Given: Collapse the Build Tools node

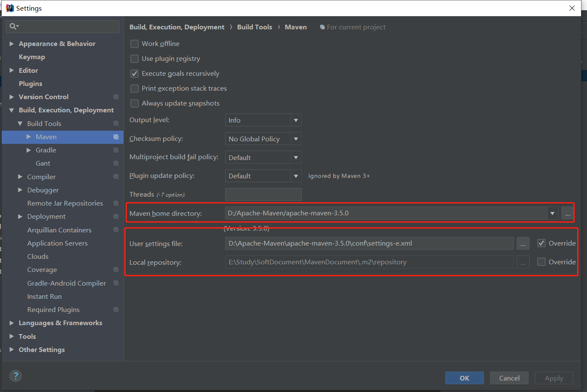Looking at the screenshot, I should pos(20,123).
